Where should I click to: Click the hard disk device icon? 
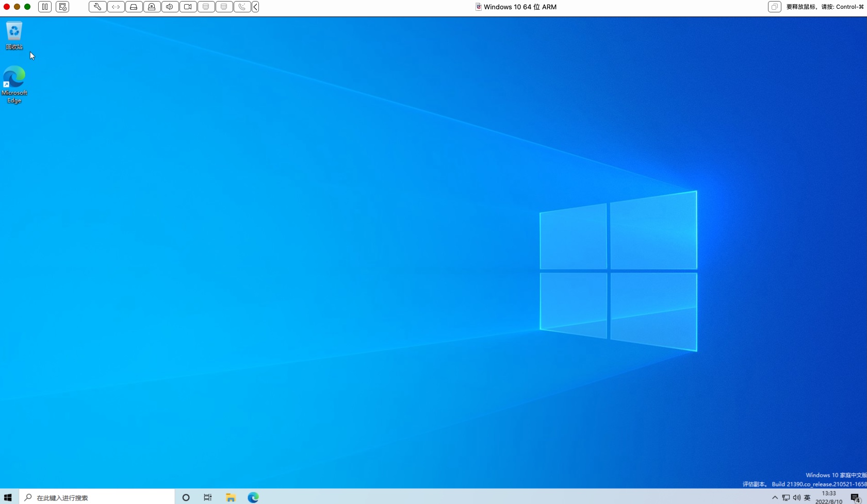134,7
